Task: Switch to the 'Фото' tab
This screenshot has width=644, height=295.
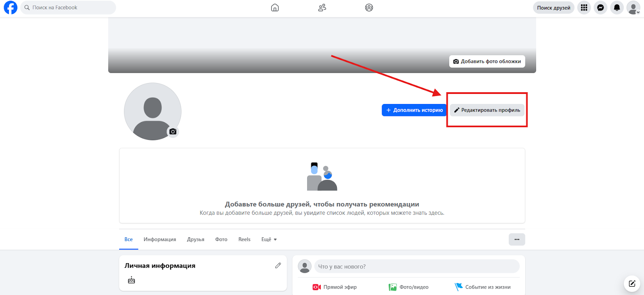Action: click(221, 239)
